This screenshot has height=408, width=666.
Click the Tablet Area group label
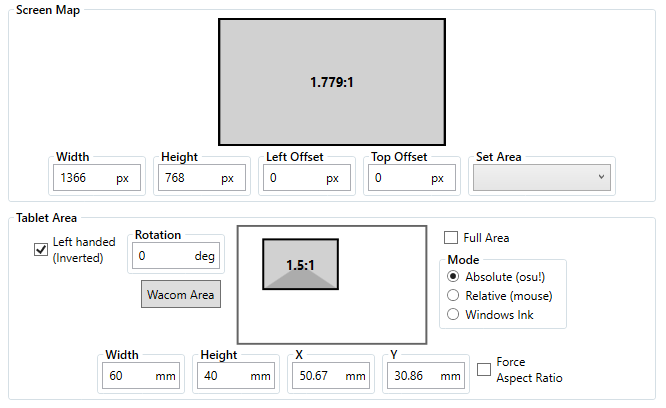tap(47, 218)
